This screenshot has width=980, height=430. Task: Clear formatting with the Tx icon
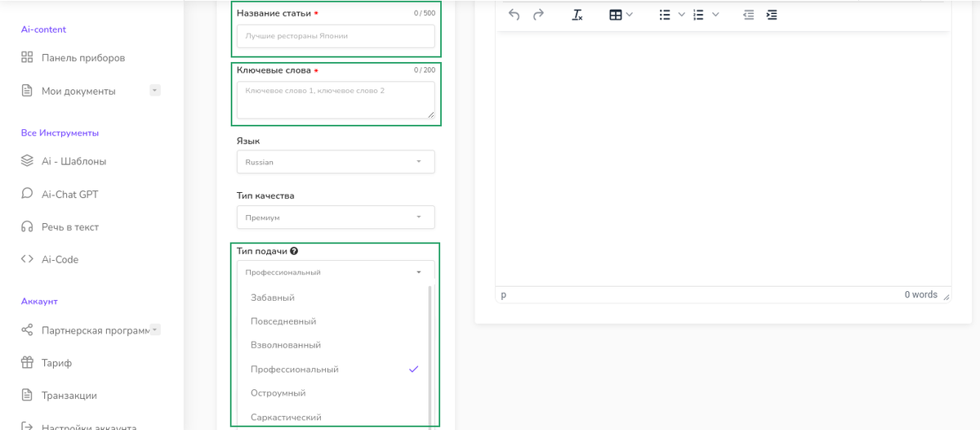(577, 15)
